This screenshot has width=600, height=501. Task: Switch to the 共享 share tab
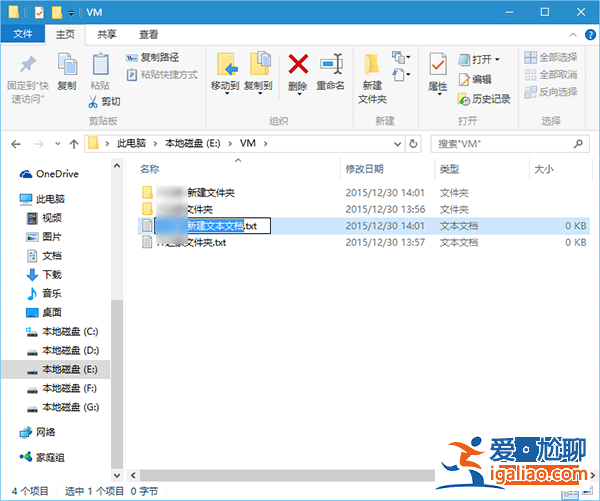[x=107, y=34]
